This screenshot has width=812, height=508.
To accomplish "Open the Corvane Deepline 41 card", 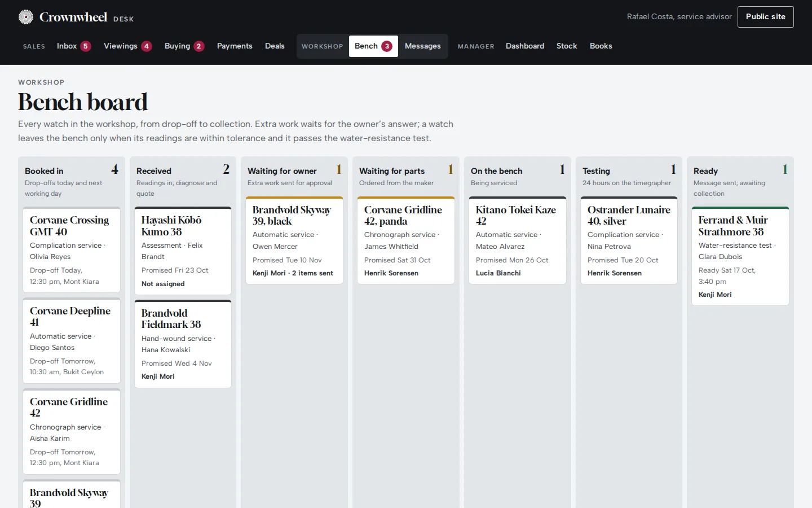I will point(72,340).
